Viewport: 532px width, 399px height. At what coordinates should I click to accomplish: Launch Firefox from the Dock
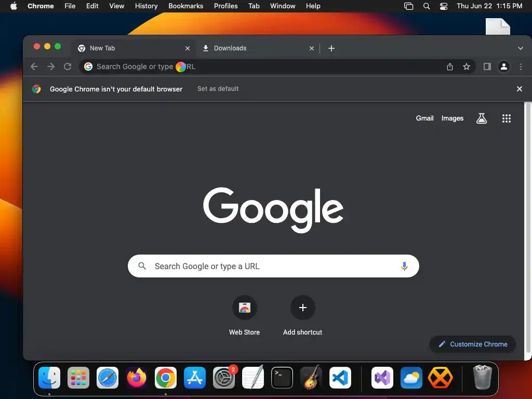[x=137, y=378]
